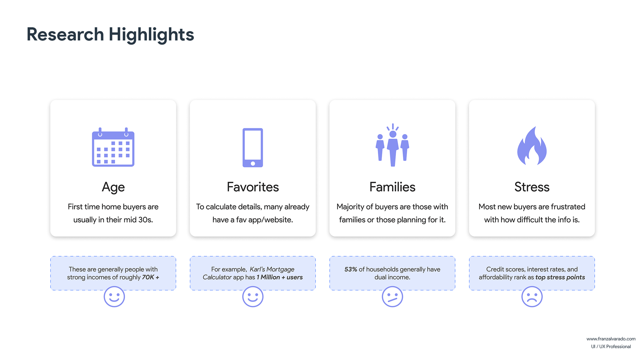Click the strong incomes 70K + note box
This screenshot has height=362, width=644.
(x=113, y=273)
